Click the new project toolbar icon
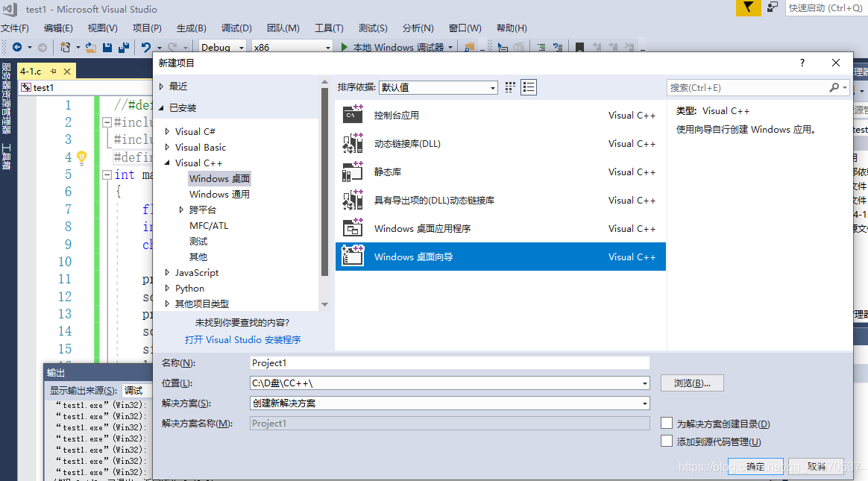Screen dimensions: 868x481 coord(66,48)
